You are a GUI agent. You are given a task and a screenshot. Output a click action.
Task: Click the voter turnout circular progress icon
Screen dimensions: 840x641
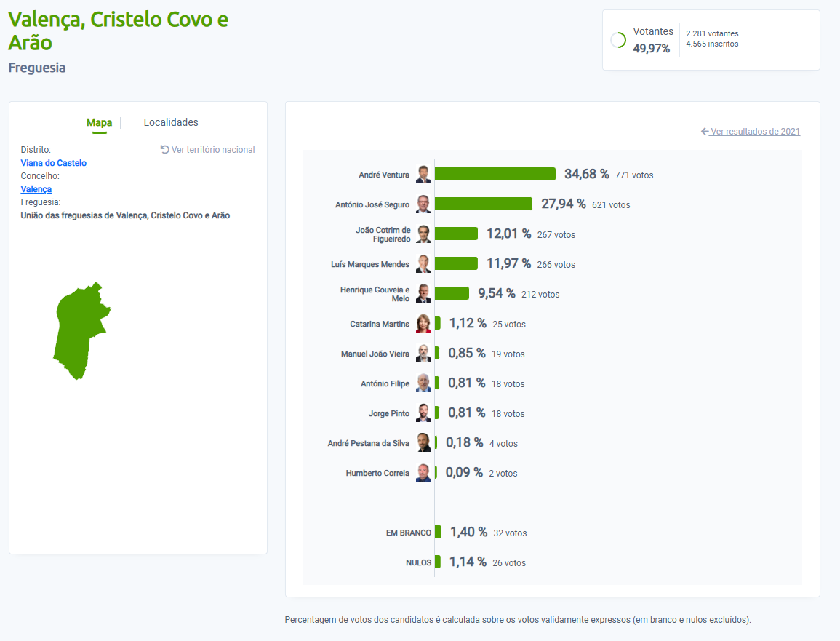pos(618,40)
